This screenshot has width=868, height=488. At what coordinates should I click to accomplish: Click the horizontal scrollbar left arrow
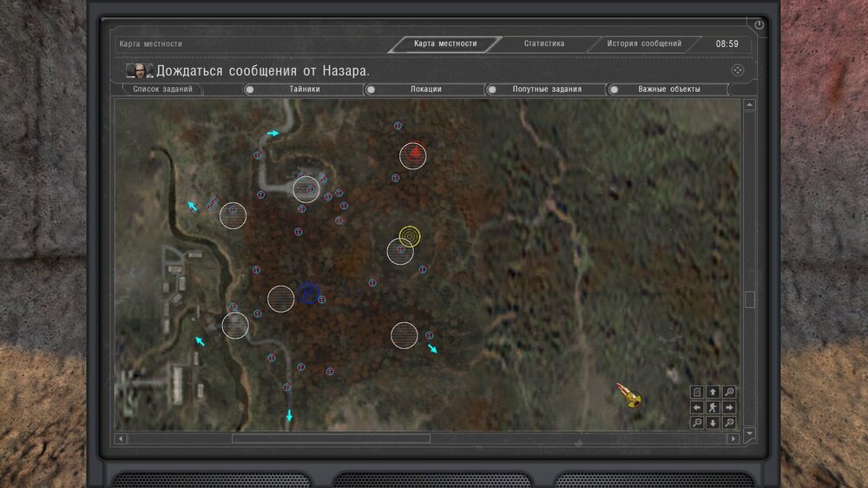(x=122, y=439)
